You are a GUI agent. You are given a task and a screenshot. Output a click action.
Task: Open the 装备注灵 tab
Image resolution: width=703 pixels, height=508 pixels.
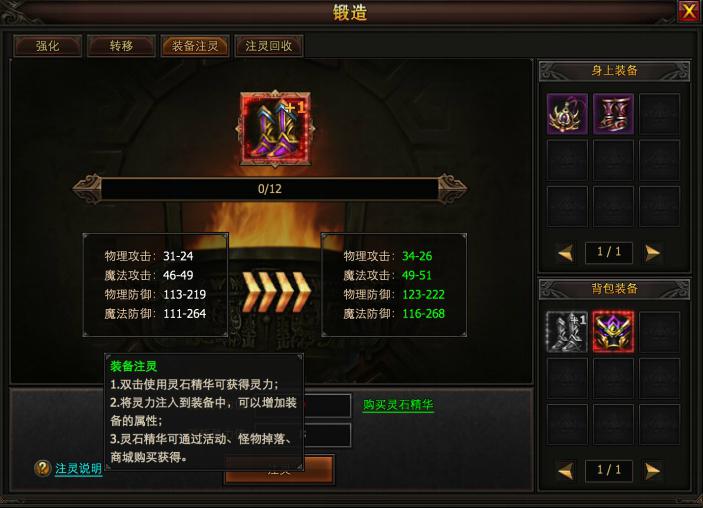click(195, 46)
